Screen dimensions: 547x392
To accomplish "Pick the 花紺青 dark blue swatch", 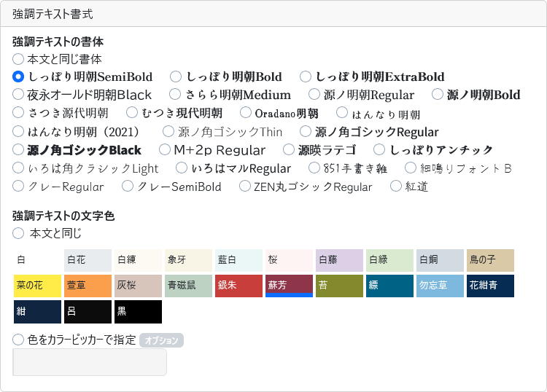I will click(x=490, y=286).
